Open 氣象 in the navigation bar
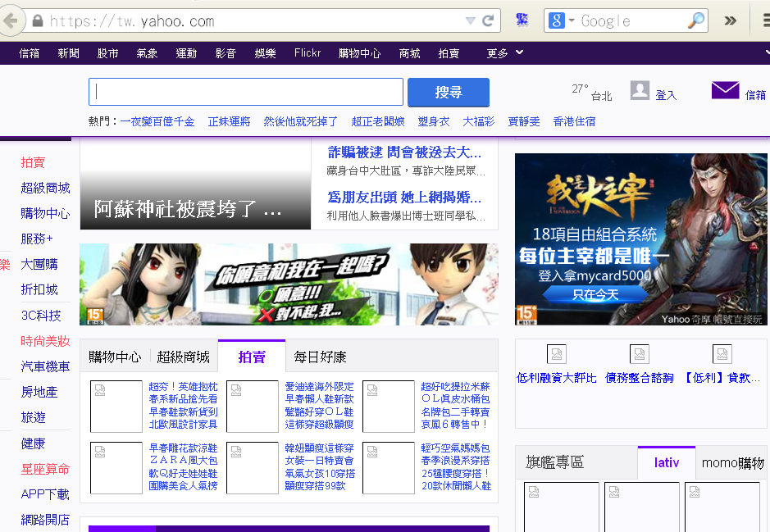This screenshot has height=532, width=770. pyautogui.click(x=147, y=53)
